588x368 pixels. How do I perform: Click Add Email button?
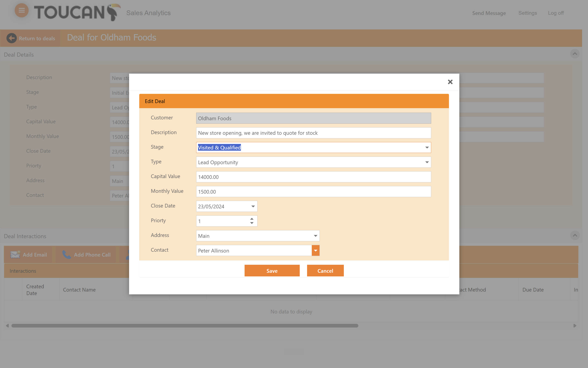coord(28,255)
